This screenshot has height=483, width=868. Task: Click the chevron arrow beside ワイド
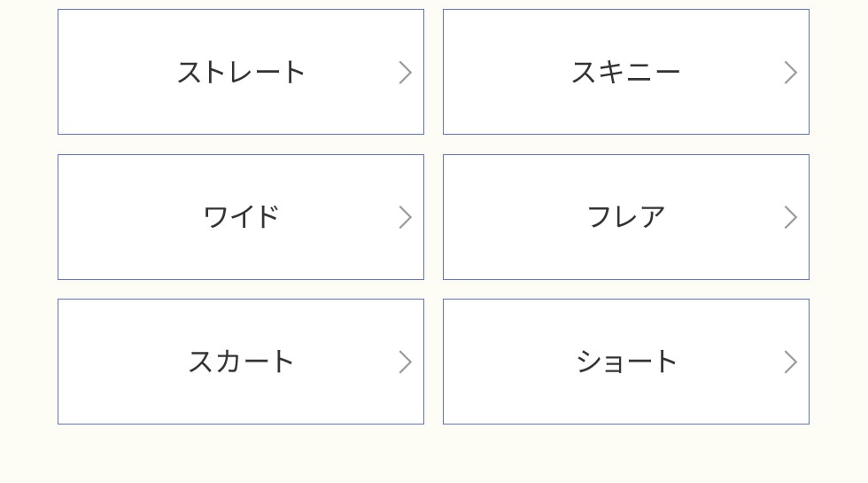(406, 217)
